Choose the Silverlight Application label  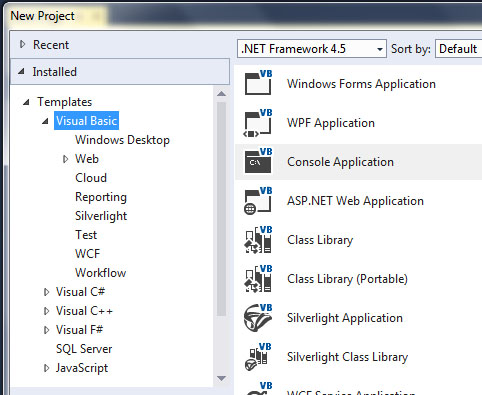(x=345, y=318)
